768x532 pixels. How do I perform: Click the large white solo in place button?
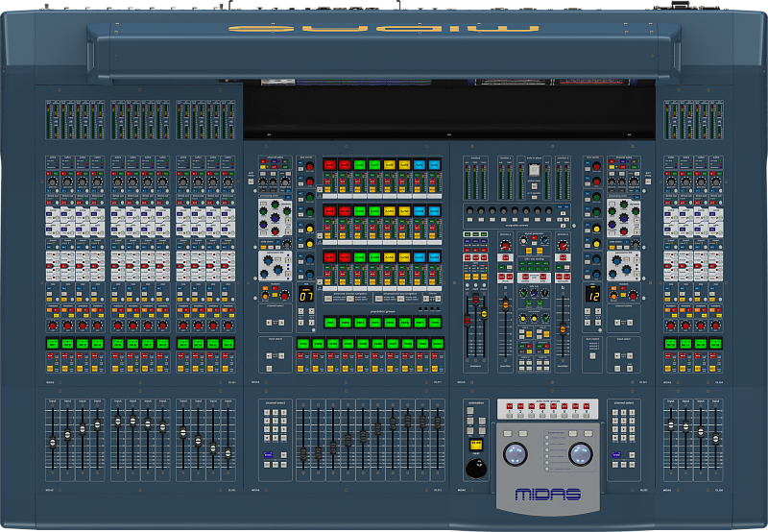click(534, 170)
